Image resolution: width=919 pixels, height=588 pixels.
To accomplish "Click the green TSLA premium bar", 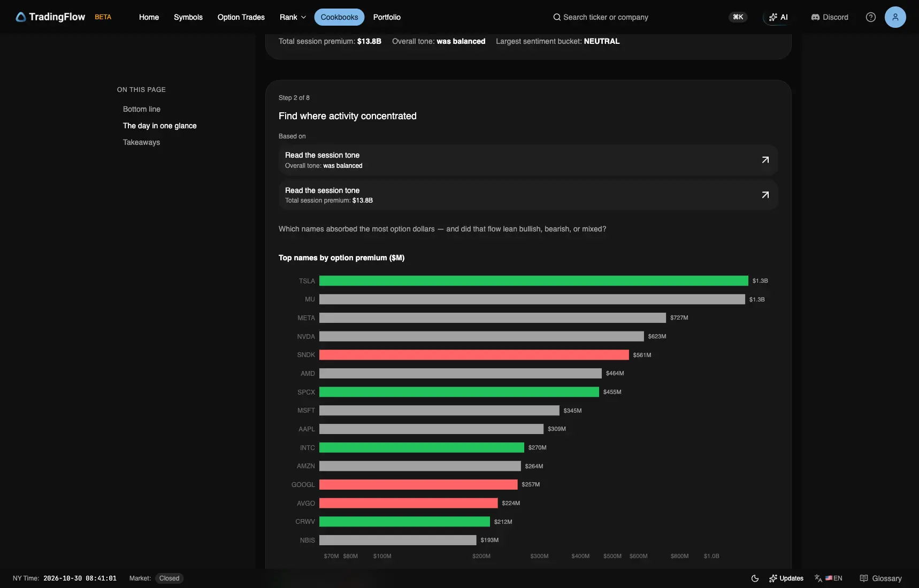I will tap(534, 281).
